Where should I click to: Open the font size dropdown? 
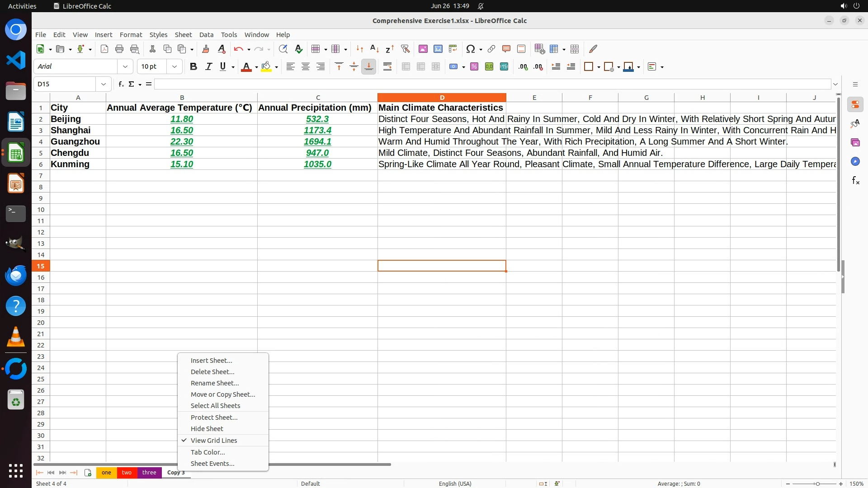pos(175,66)
